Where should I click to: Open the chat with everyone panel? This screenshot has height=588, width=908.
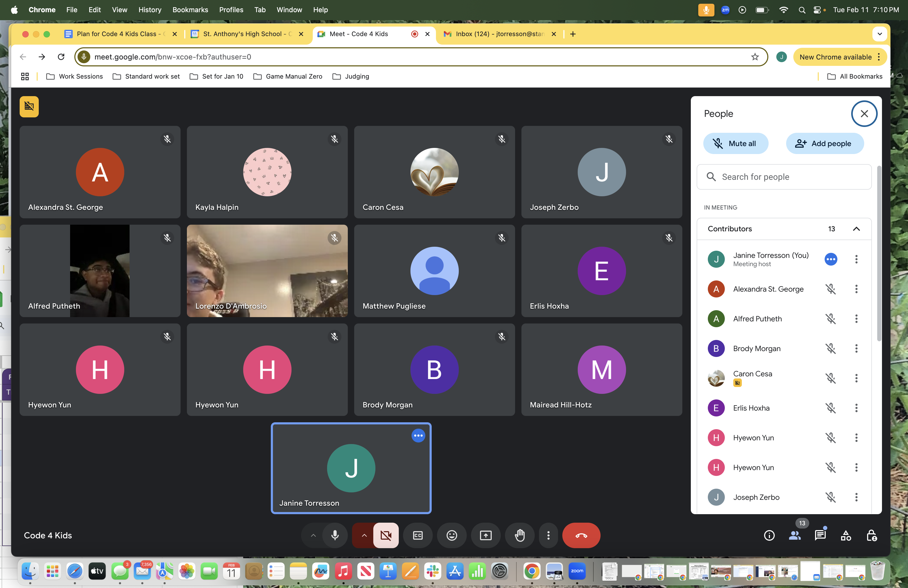coord(820,535)
